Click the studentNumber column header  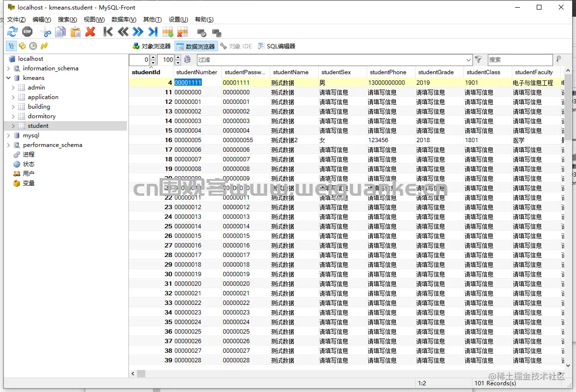197,72
